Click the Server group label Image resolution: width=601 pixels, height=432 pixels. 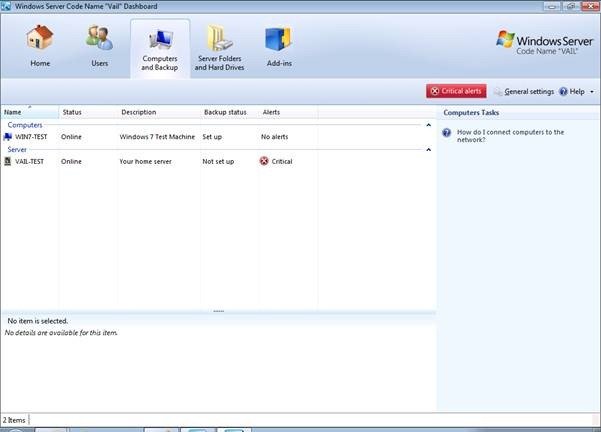click(x=17, y=149)
